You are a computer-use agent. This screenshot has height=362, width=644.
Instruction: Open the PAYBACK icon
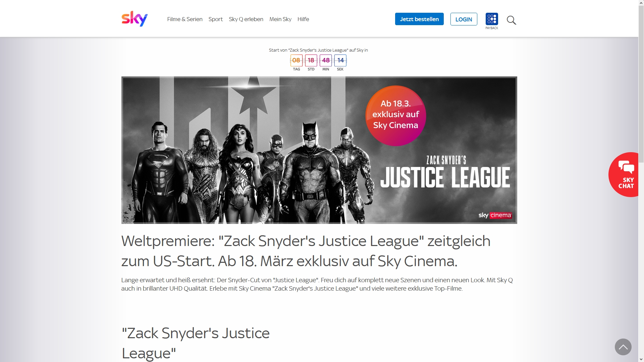point(492,21)
